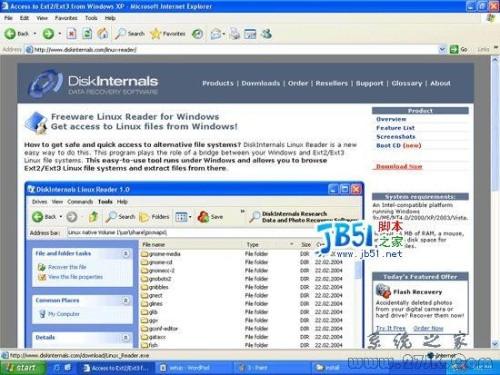The width and height of the screenshot is (500, 375).
Task: Open the Support navigation link
Action: point(370,83)
